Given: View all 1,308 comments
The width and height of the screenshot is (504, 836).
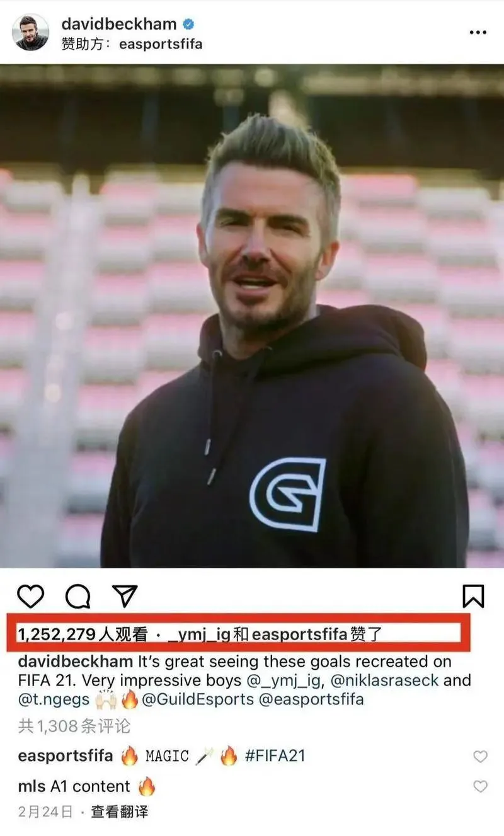Looking at the screenshot, I should click(74, 726).
